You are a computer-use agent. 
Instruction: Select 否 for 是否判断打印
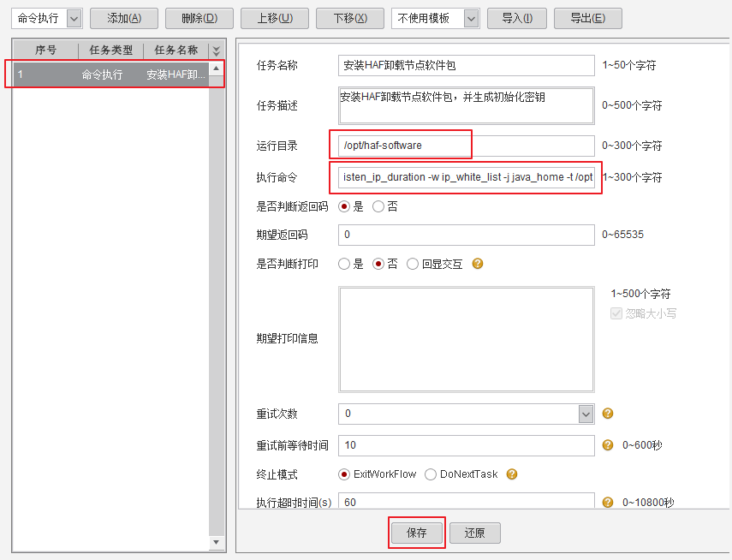pos(378,264)
